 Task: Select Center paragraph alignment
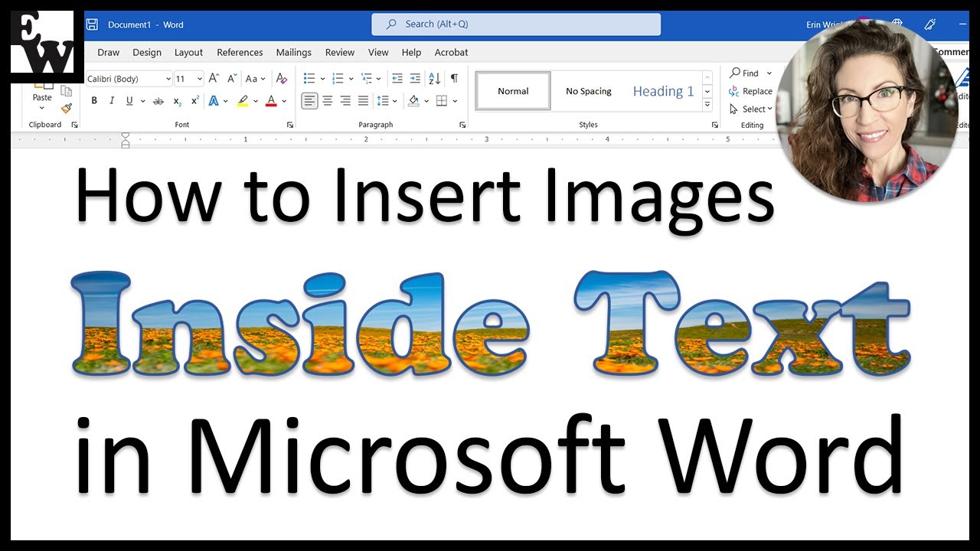[x=328, y=101]
